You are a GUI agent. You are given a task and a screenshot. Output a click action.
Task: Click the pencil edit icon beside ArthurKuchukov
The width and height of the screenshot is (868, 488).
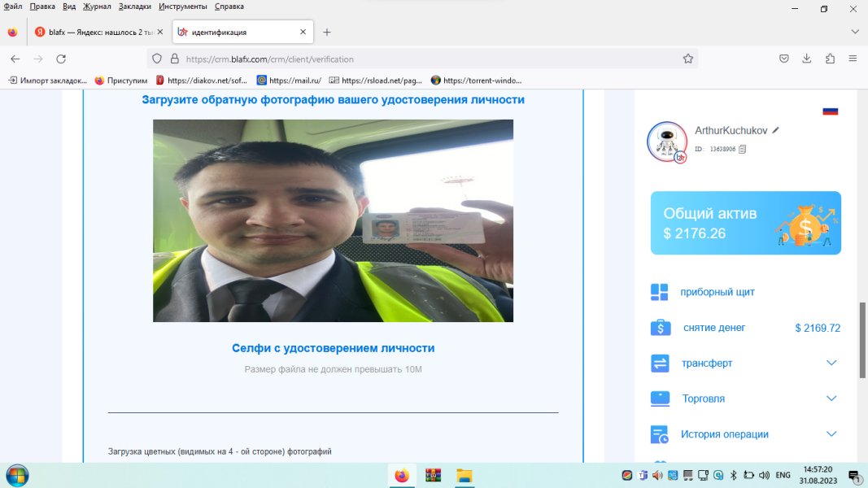click(x=776, y=130)
